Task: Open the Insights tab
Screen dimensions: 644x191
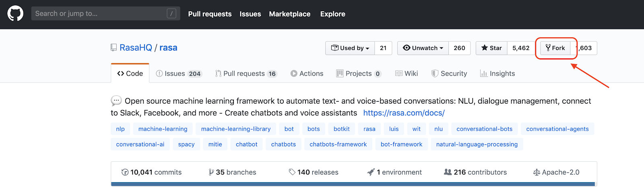Action: (497, 74)
